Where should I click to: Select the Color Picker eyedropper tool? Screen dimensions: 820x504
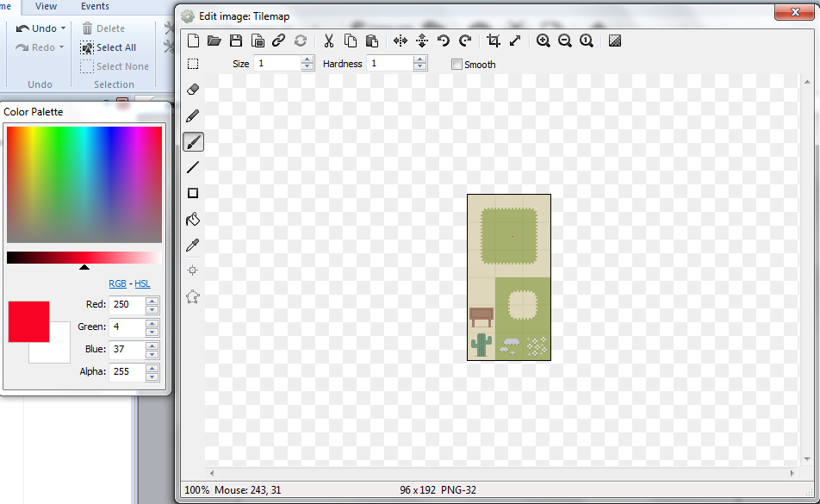193,246
